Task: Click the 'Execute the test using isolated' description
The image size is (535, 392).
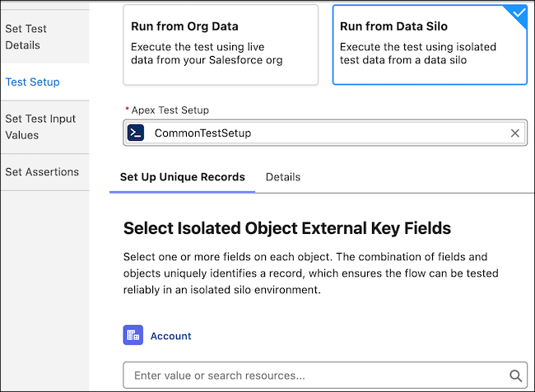Action: pos(418,54)
